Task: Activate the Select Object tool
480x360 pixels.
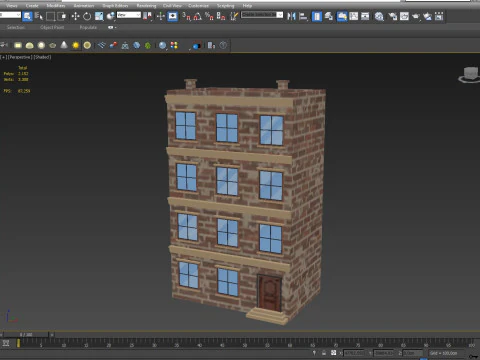Action: pyautogui.click(x=27, y=16)
